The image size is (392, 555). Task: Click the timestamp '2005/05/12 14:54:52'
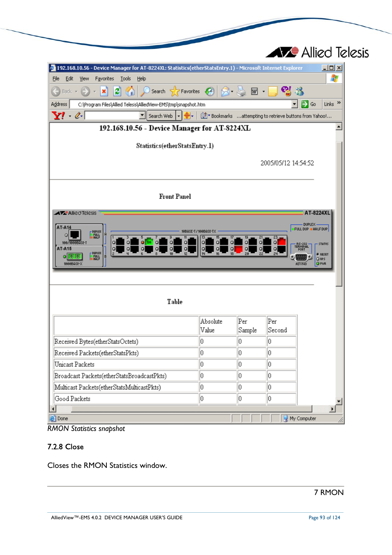(287, 163)
